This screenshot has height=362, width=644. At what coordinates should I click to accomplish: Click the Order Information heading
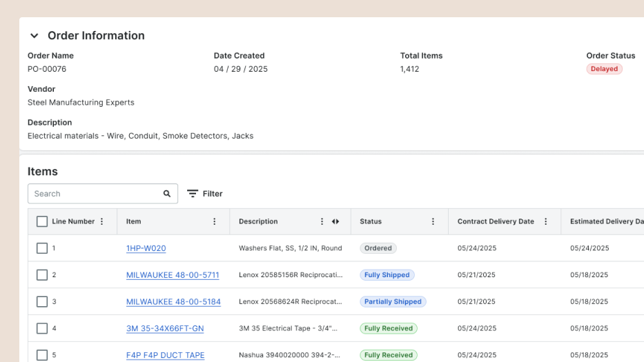coord(96,36)
